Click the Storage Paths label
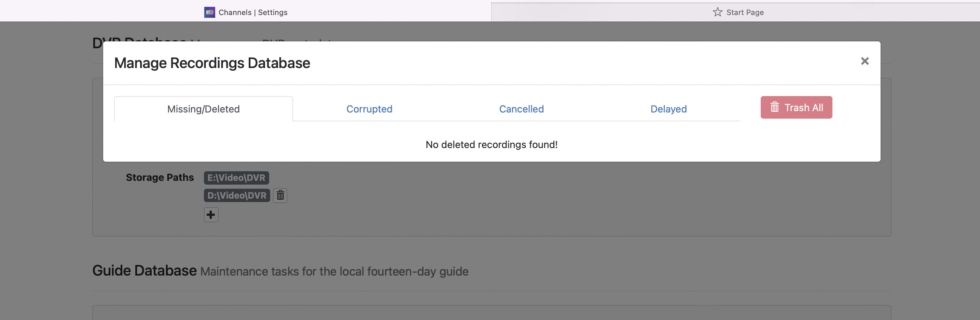 point(160,177)
